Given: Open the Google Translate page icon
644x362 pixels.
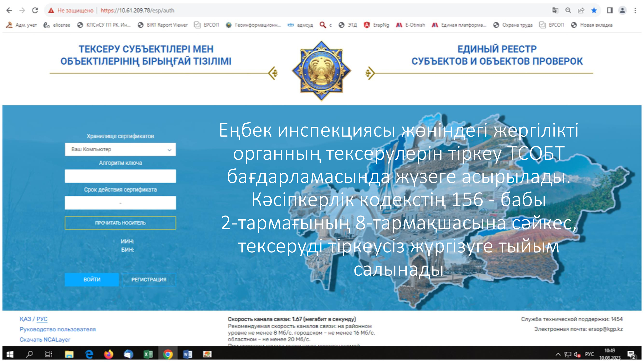Looking at the screenshot, I should (555, 10).
